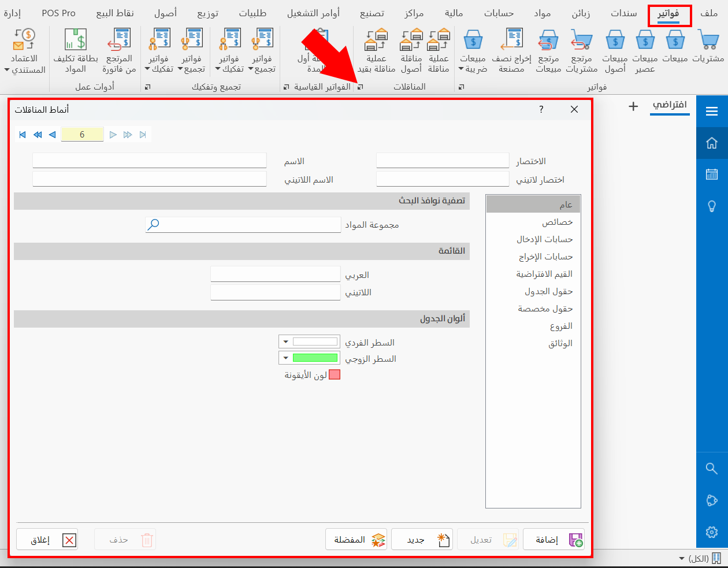Image resolution: width=728 pixels, height=568 pixels.
Task: Click the جديد new button
Action: click(x=422, y=540)
